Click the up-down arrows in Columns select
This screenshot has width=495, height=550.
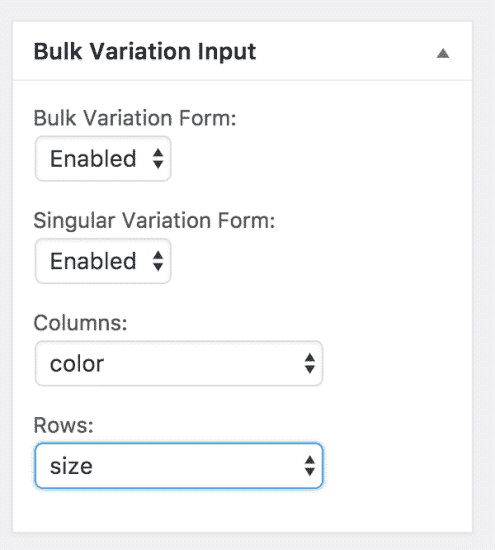pyautogui.click(x=309, y=363)
